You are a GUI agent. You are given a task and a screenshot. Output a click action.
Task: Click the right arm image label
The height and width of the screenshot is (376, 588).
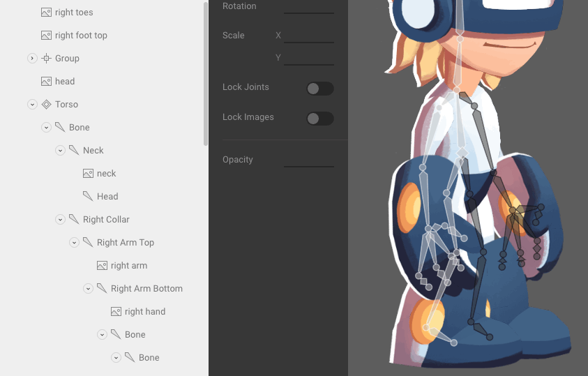pos(129,265)
